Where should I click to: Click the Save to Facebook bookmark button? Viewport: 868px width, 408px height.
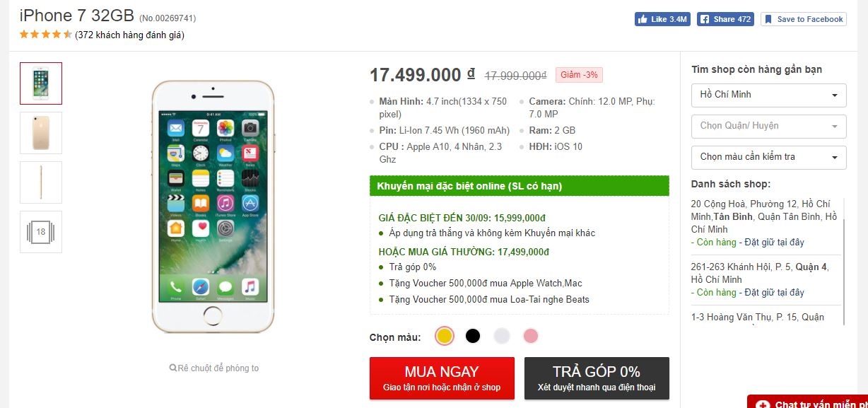803,19
